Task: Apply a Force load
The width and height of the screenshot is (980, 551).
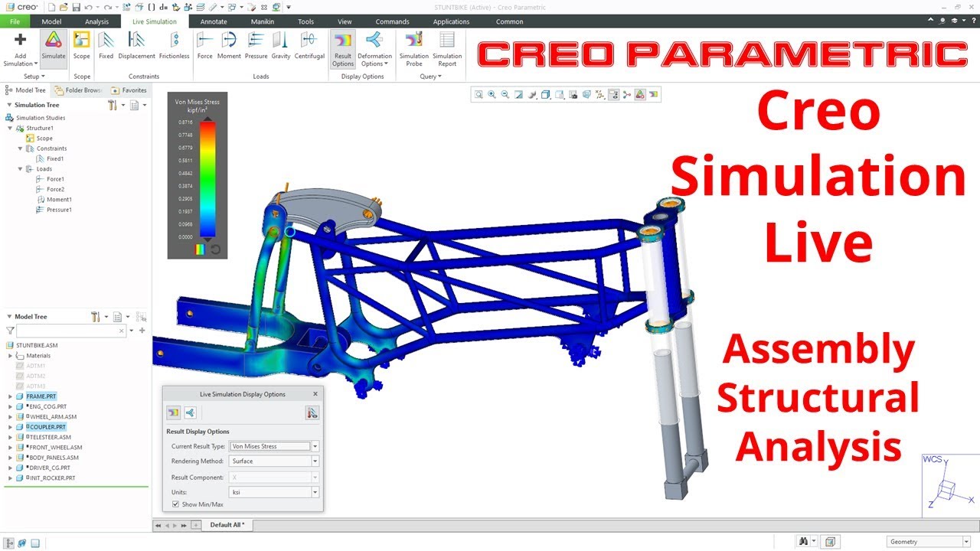Action: coord(205,47)
